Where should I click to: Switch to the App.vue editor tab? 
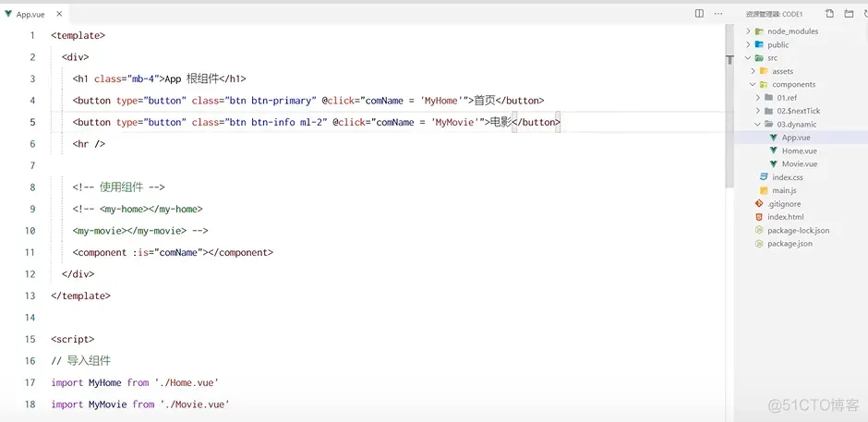(x=35, y=15)
